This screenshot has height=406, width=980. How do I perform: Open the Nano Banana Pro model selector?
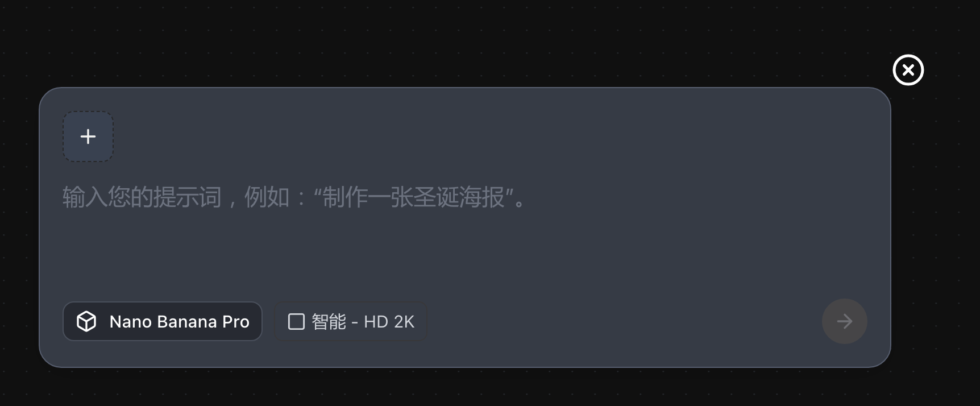click(x=163, y=321)
